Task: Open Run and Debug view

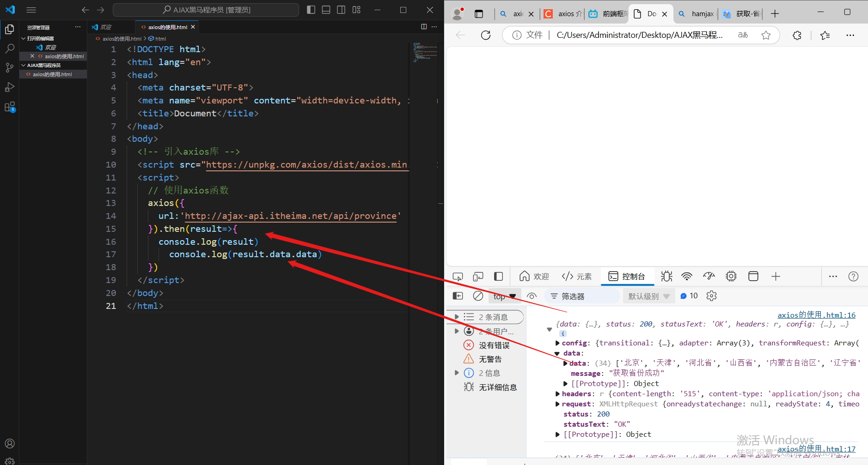Action: click(9, 87)
